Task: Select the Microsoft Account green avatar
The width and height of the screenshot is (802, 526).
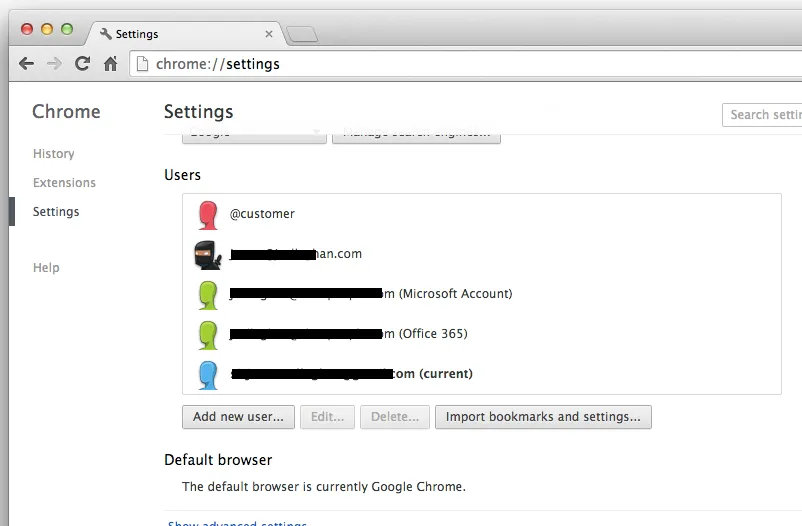Action: (x=208, y=295)
